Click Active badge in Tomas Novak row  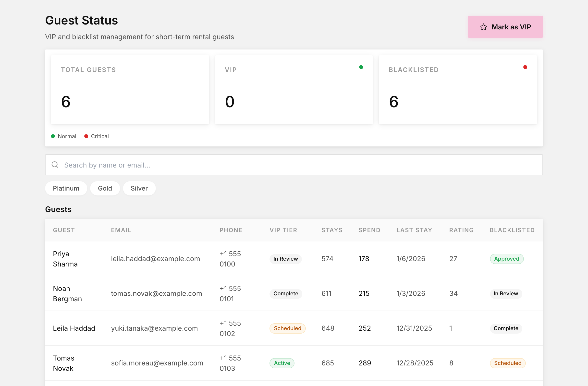click(282, 363)
